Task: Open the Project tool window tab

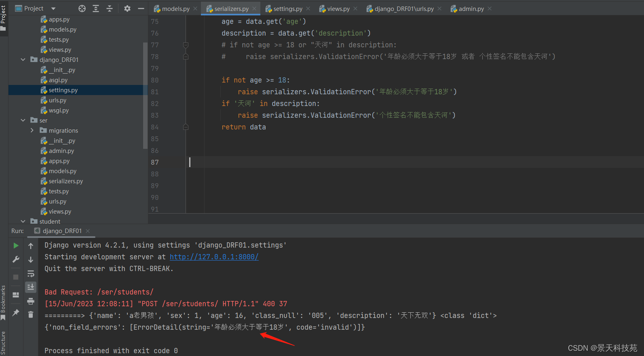Action: 3,17
